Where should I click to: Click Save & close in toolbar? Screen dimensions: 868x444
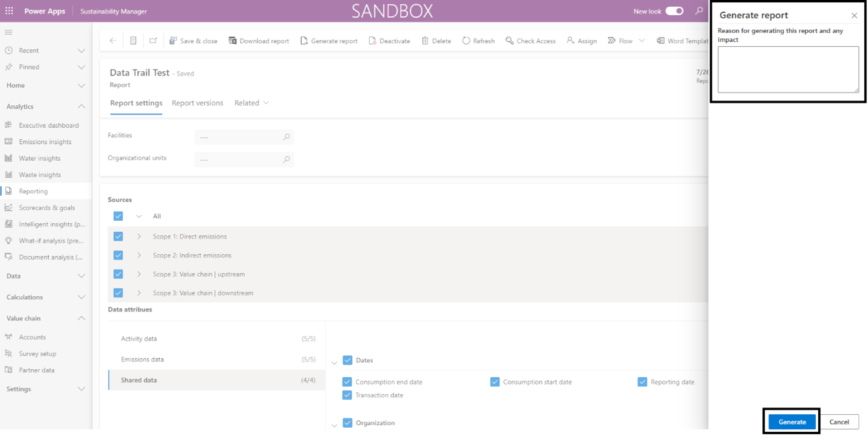(193, 41)
